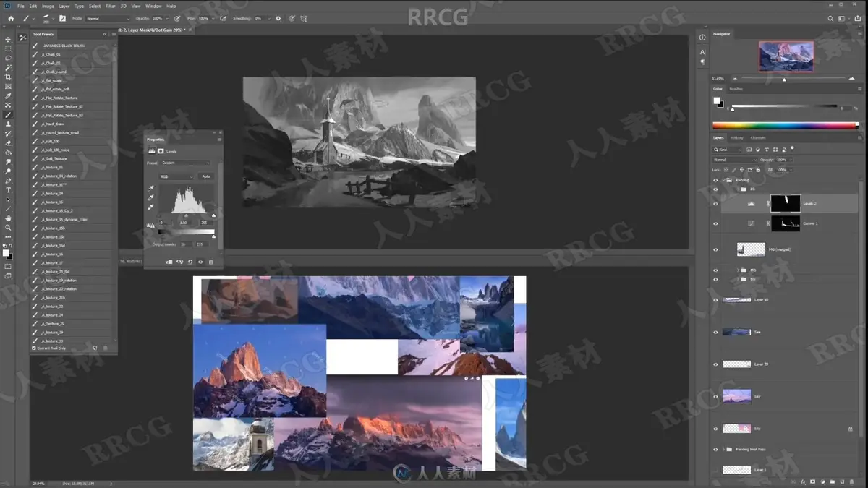Select the Hand tool
Screen dimensions: 868x488
point(9,218)
